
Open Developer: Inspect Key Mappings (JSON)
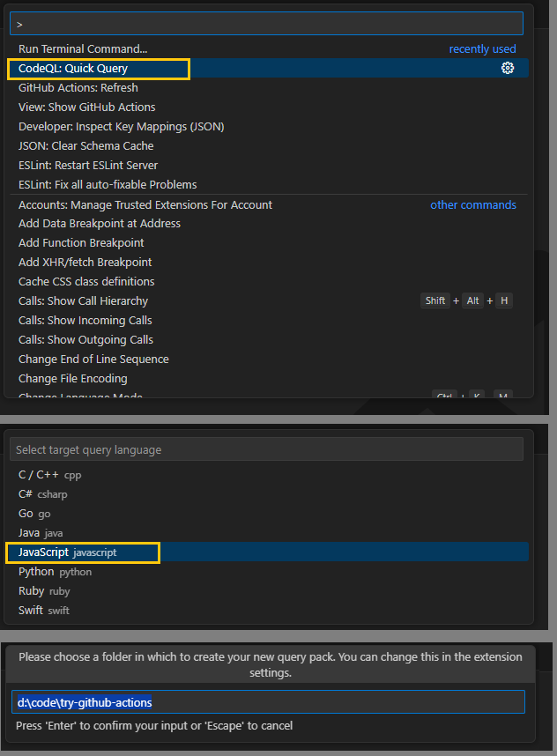click(x=268, y=126)
